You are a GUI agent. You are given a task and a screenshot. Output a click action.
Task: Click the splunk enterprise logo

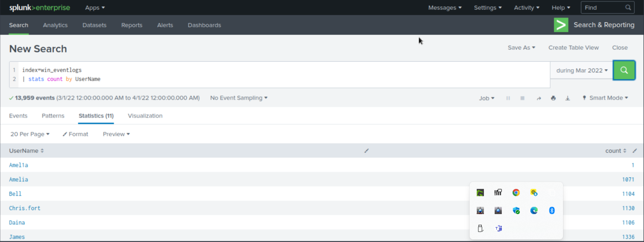pyautogui.click(x=39, y=7)
